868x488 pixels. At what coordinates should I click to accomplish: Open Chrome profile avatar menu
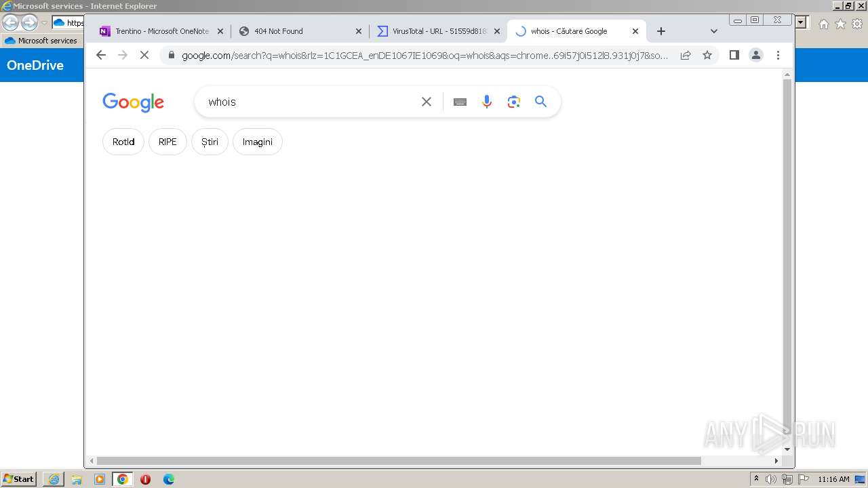pos(756,55)
